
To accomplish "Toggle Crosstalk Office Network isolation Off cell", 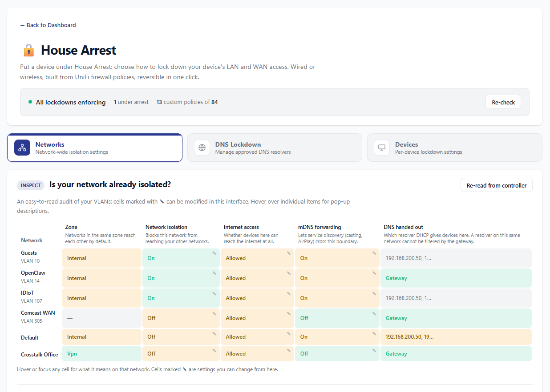I will (x=181, y=354).
